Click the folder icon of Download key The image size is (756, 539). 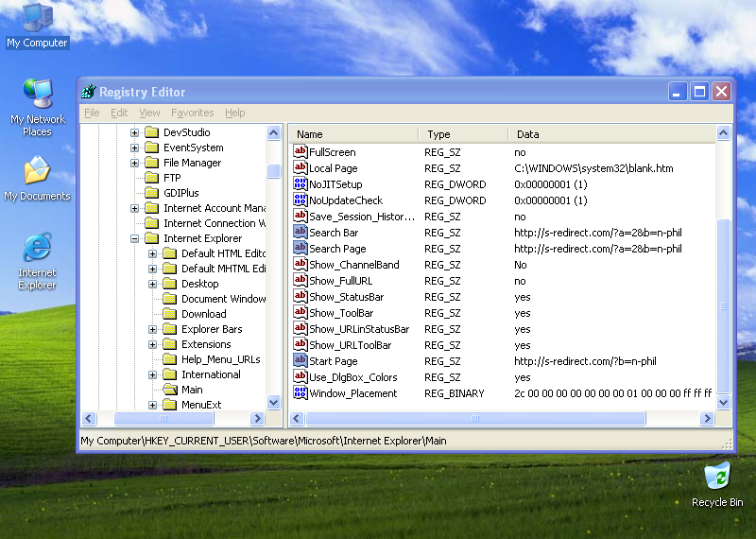coord(170,314)
